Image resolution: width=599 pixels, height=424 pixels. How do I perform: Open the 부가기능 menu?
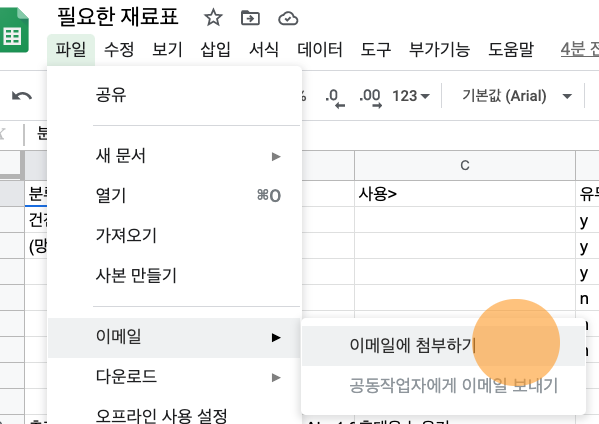[439, 50]
